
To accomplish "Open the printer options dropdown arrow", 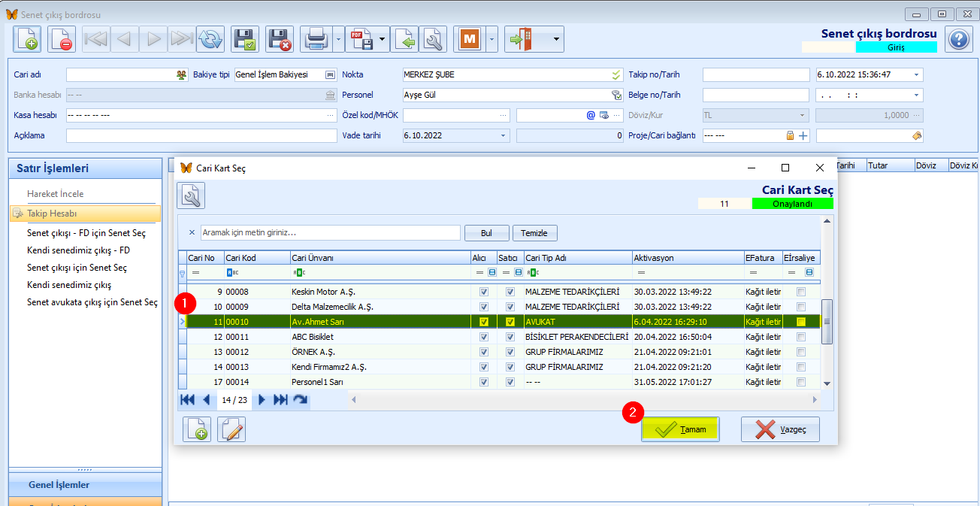I will click(337, 39).
